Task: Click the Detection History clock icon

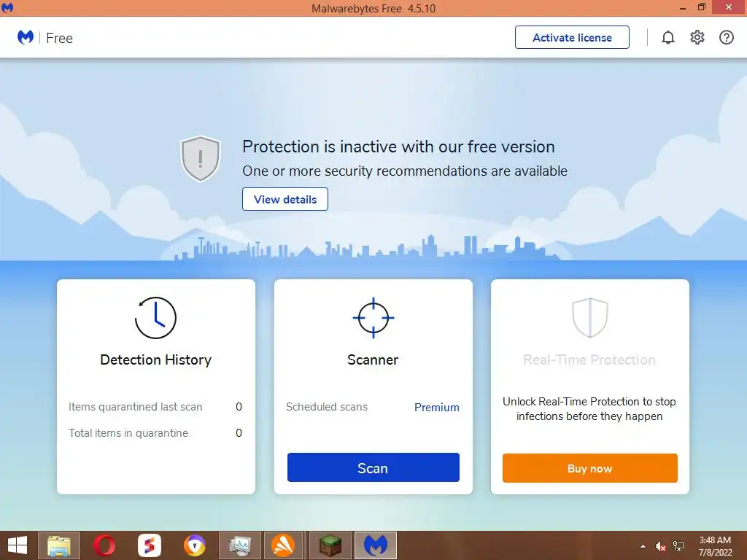Action: [155, 318]
